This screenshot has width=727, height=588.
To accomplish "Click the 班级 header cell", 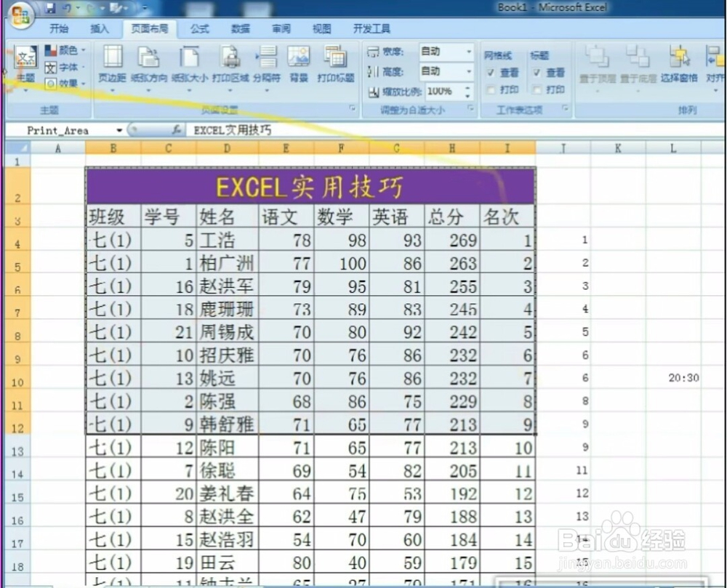I will coord(113,217).
